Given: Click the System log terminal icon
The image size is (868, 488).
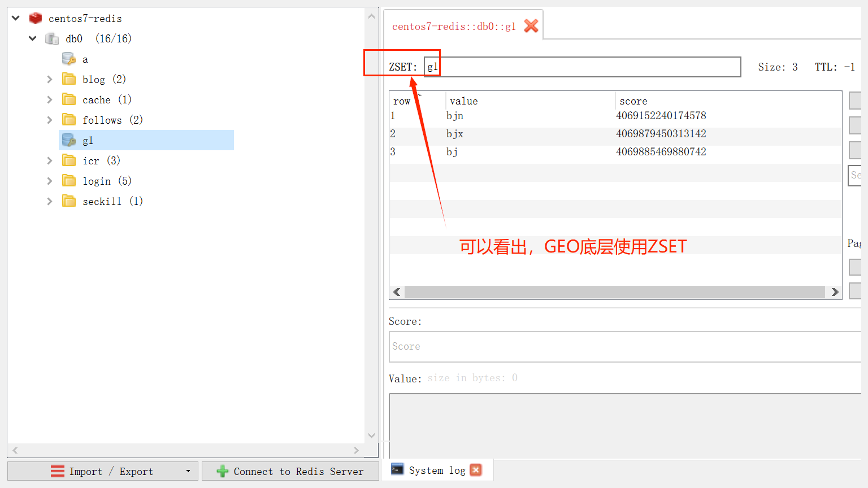Looking at the screenshot, I should pos(398,470).
